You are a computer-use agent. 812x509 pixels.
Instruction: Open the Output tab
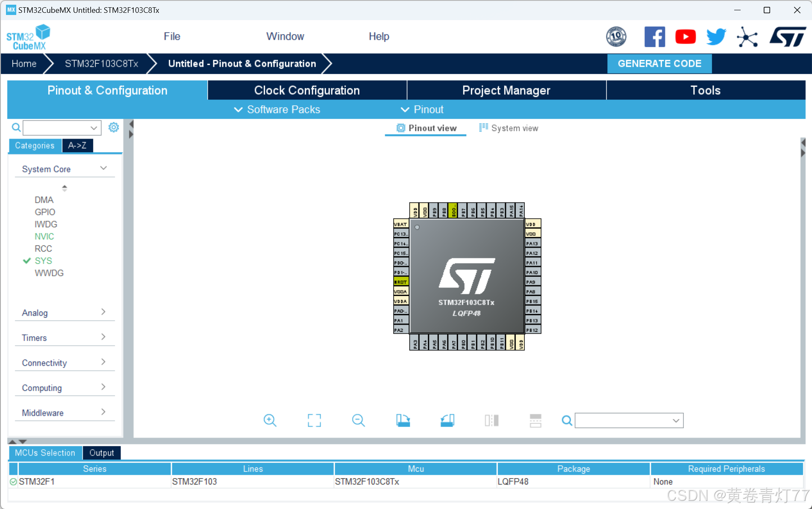click(102, 453)
